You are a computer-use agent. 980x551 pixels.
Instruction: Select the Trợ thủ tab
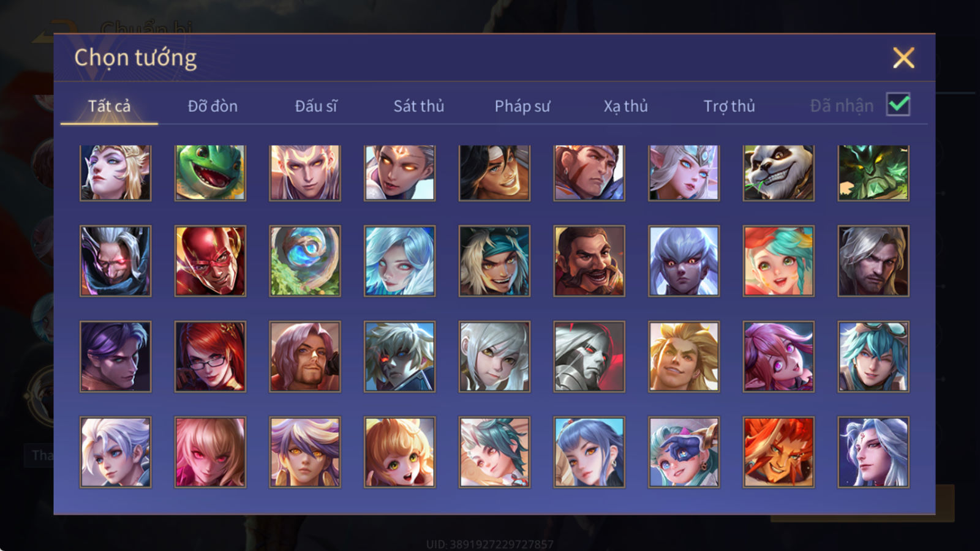click(729, 106)
